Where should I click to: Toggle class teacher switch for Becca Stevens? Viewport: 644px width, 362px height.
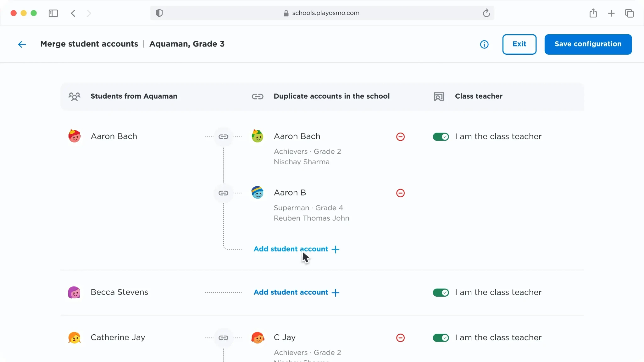point(441,293)
